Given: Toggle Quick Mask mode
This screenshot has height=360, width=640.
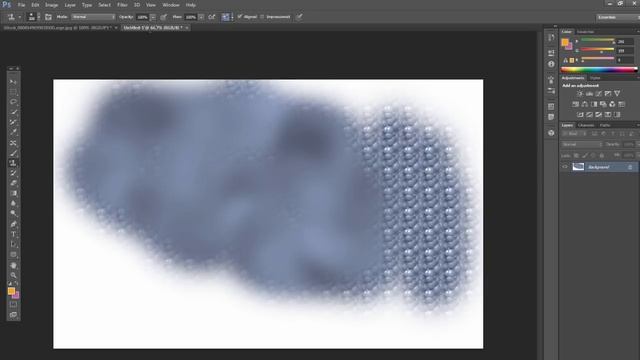Looking at the screenshot, I should [x=13, y=304].
